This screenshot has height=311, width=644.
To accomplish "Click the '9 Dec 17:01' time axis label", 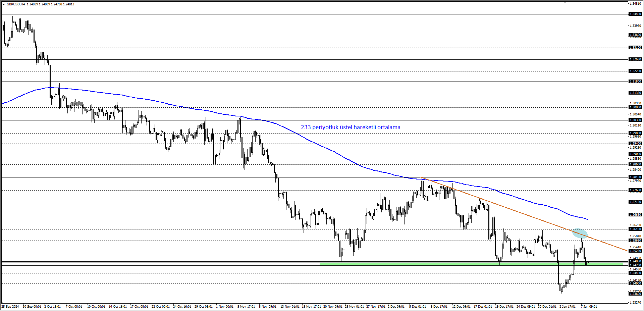I will pyautogui.click(x=439, y=307).
